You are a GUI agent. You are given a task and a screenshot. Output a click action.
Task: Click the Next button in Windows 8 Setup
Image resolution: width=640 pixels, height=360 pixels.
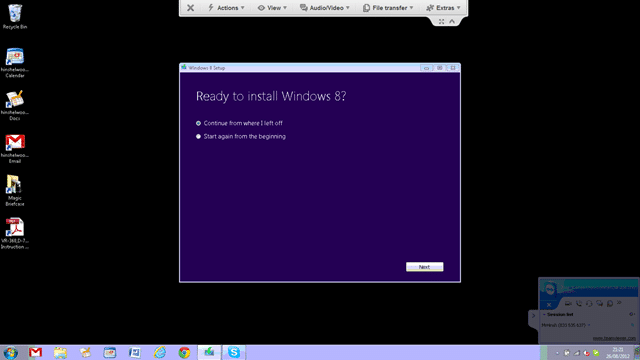point(424,267)
